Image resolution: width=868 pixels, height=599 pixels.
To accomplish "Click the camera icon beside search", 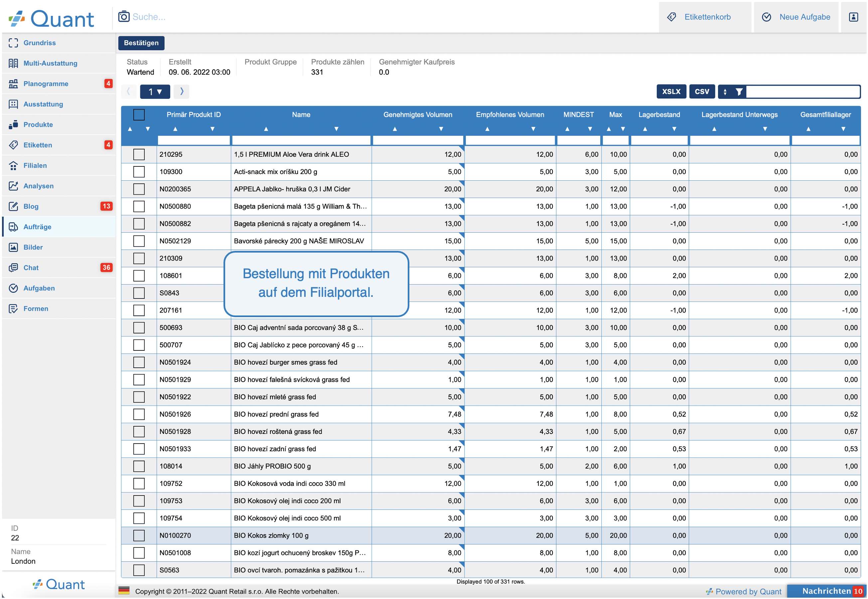I will [124, 17].
